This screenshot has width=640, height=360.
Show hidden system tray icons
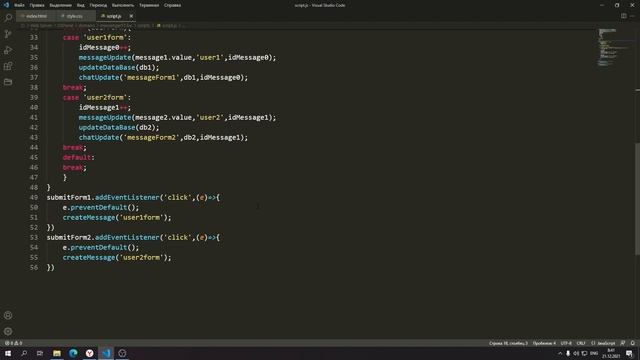(560, 353)
